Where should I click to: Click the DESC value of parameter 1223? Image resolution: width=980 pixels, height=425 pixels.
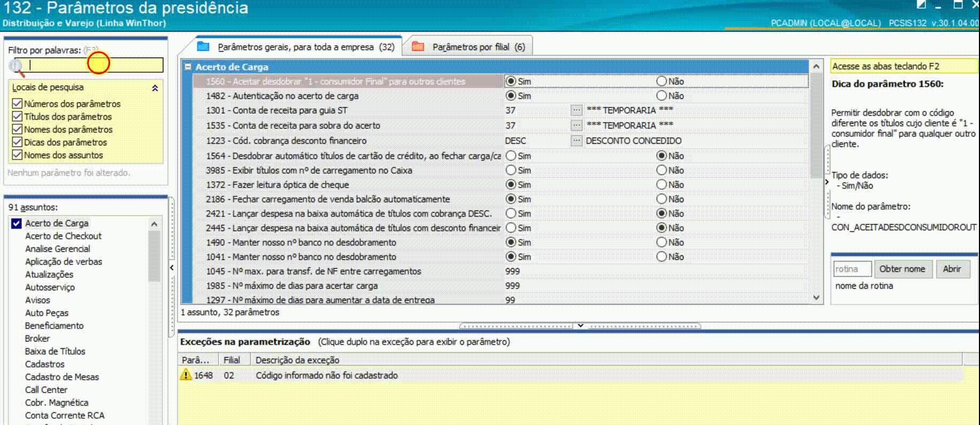click(515, 140)
